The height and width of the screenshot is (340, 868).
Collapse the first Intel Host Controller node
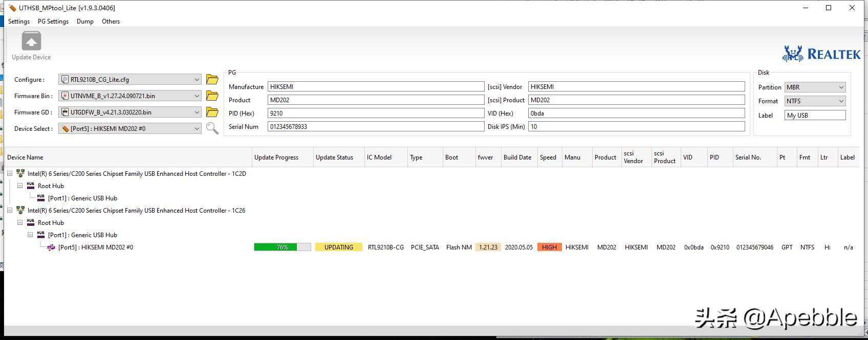click(x=10, y=174)
